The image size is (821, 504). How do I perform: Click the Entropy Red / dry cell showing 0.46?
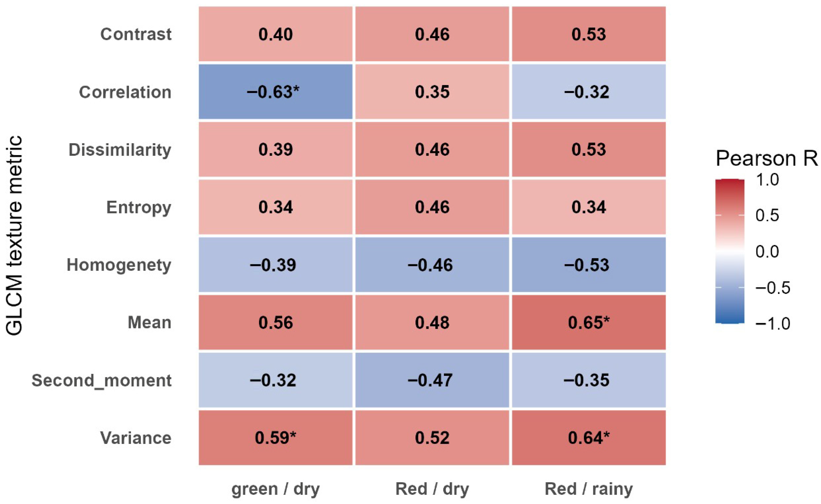432,207
